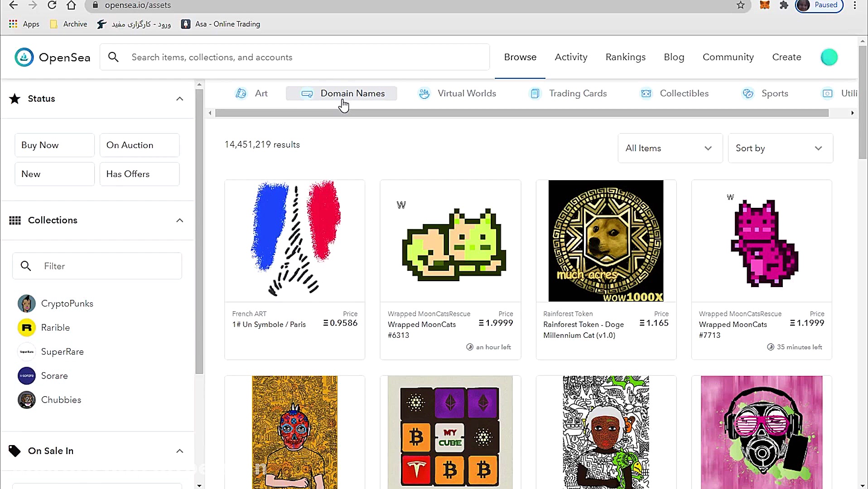The height and width of the screenshot is (489, 868).
Task: Open the Doge Millennium Cat thumbnail
Action: pyautogui.click(x=606, y=241)
